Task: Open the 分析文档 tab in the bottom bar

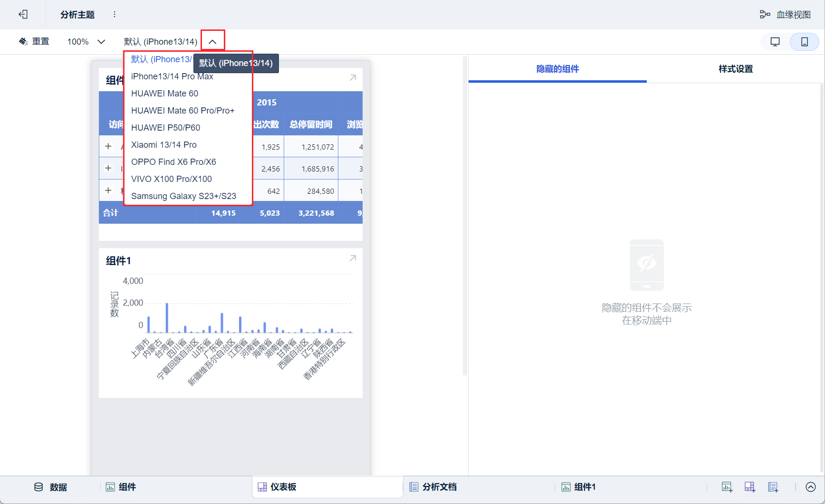Action: pyautogui.click(x=433, y=487)
